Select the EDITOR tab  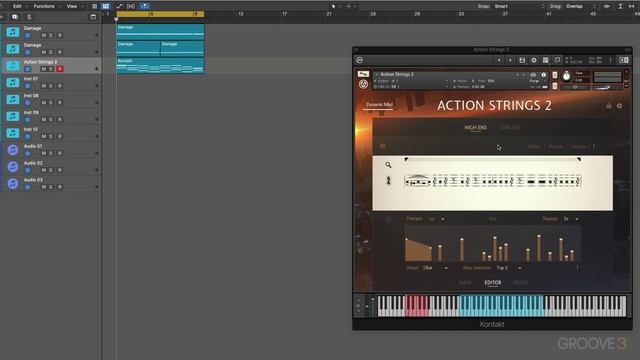(x=493, y=282)
